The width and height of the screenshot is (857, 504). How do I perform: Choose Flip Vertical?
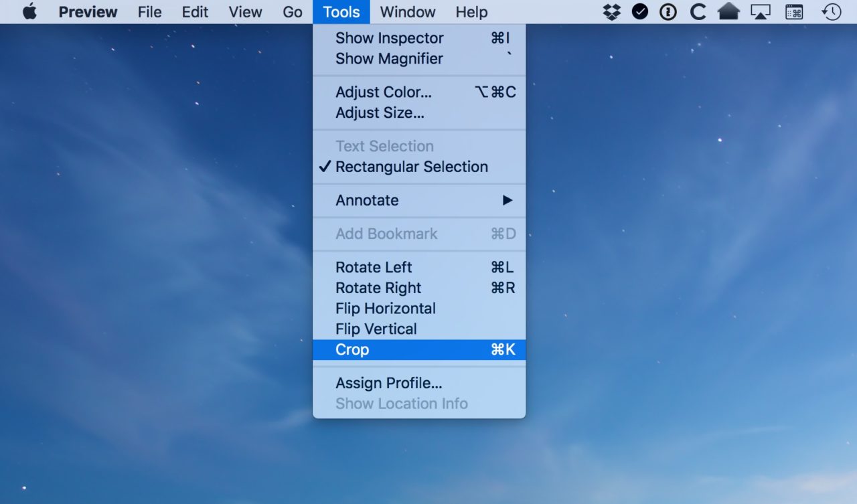[x=419, y=329]
